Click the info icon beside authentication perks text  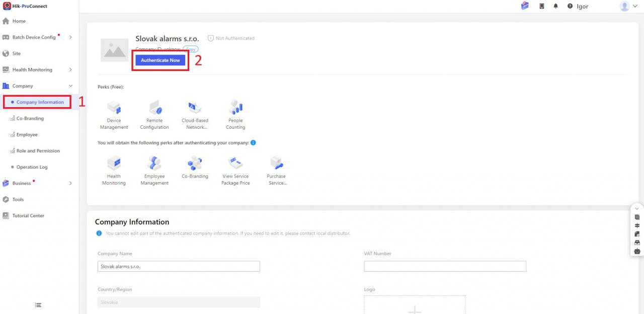pos(253,143)
